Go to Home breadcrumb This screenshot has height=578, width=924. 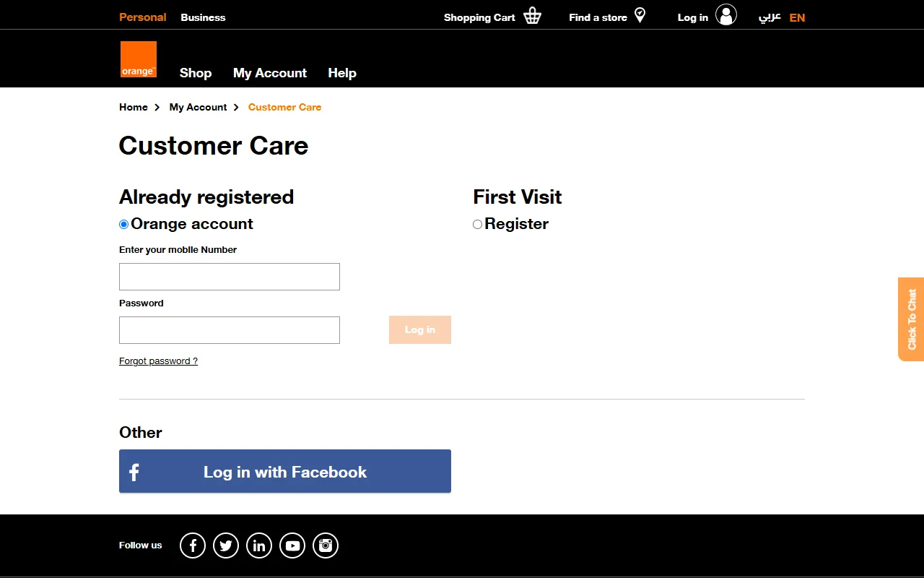(x=134, y=107)
